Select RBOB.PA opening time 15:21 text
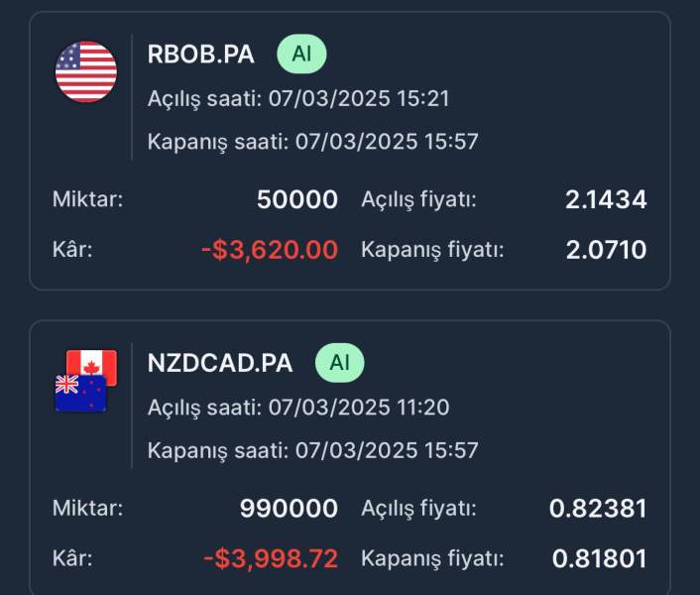Image resolution: width=700 pixels, height=595 pixels. tap(312, 98)
